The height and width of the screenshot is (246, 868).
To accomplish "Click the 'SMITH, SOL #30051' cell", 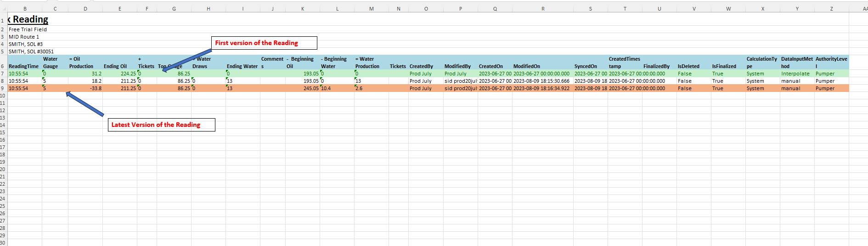I will [31, 51].
